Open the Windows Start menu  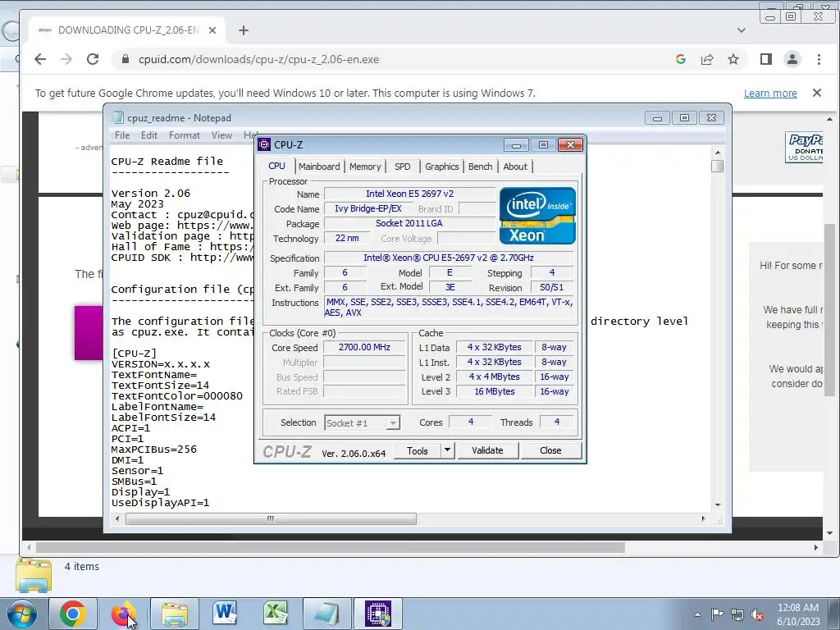[x=22, y=614]
